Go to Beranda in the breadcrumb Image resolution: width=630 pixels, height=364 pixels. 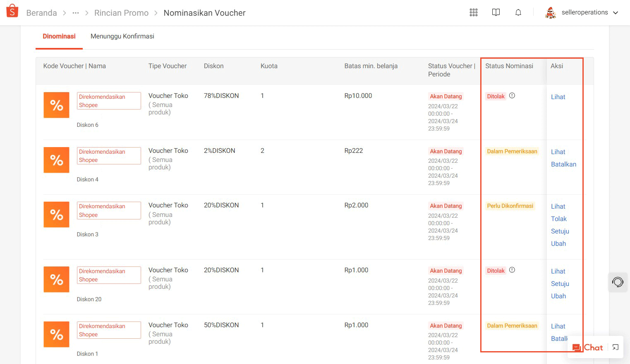coord(41,13)
